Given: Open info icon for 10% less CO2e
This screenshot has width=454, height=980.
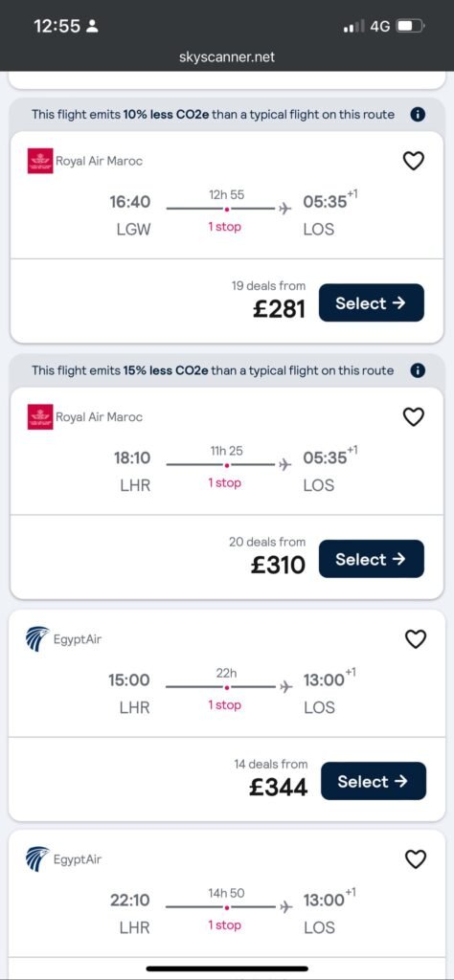Looking at the screenshot, I should coord(418,115).
